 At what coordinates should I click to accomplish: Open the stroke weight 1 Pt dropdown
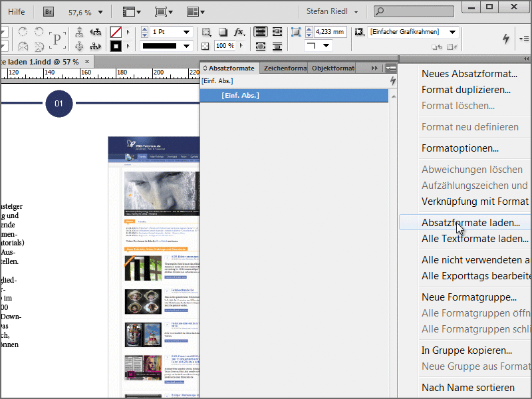click(186, 32)
